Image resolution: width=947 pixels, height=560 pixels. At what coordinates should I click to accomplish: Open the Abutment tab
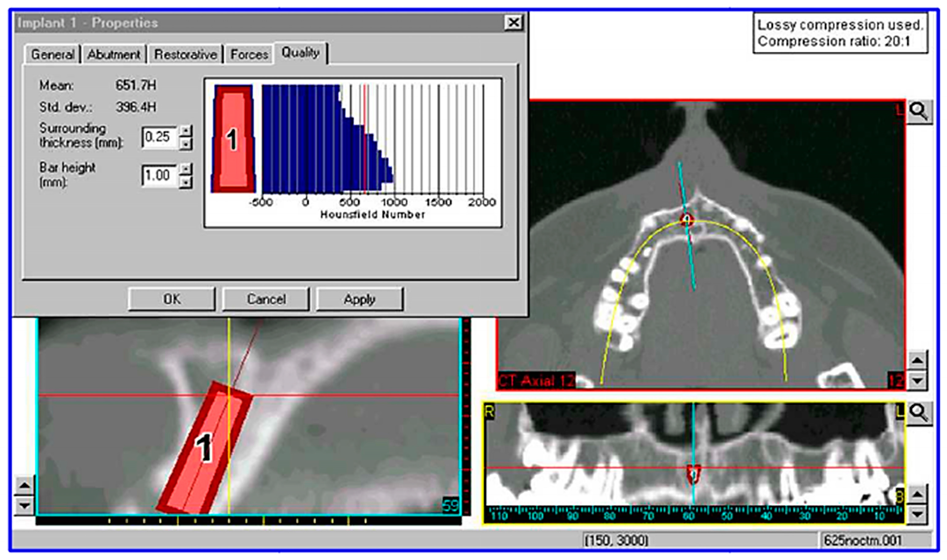[x=114, y=55]
